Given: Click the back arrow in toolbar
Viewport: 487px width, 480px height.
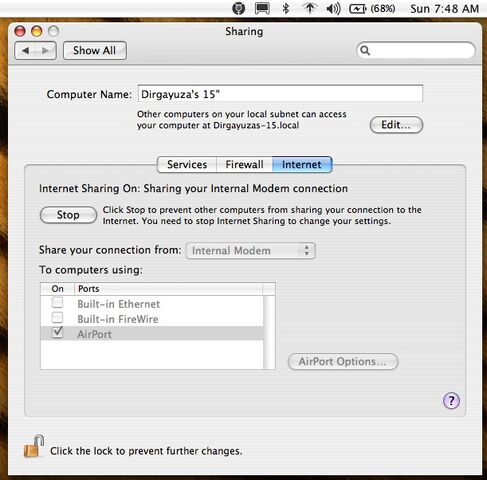Looking at the screenshot, I should coord(26,51).
